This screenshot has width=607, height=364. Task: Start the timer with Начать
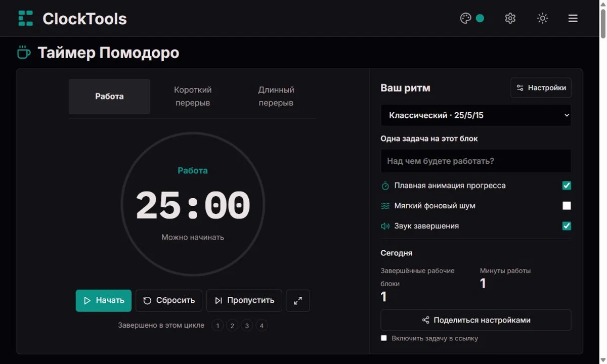coord(104,300)
